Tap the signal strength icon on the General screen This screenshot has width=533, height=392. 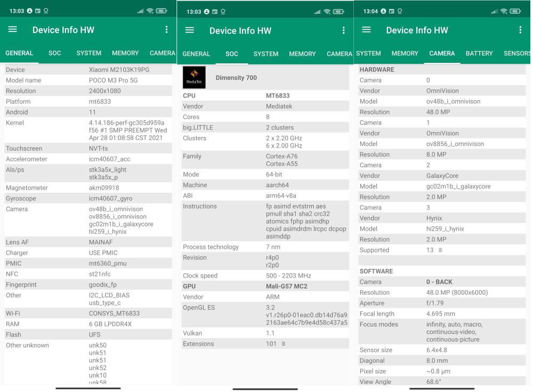pyautogui.click(x=140, y=11)
